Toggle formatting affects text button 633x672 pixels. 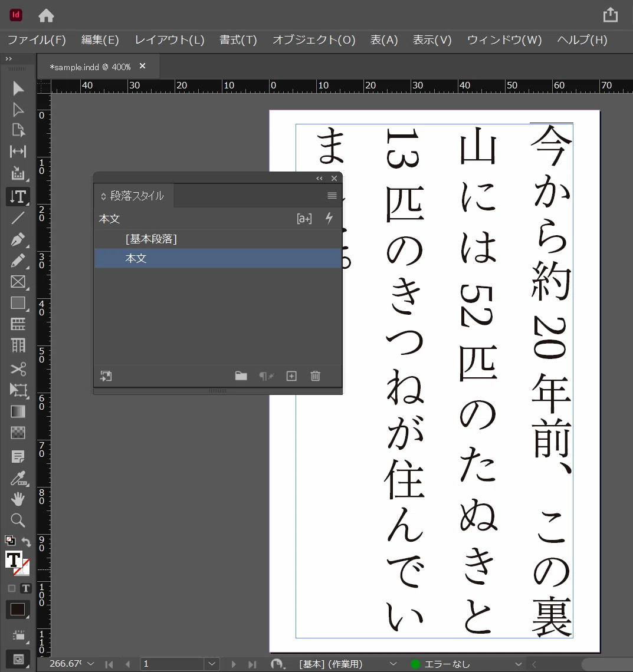[26, 588]
